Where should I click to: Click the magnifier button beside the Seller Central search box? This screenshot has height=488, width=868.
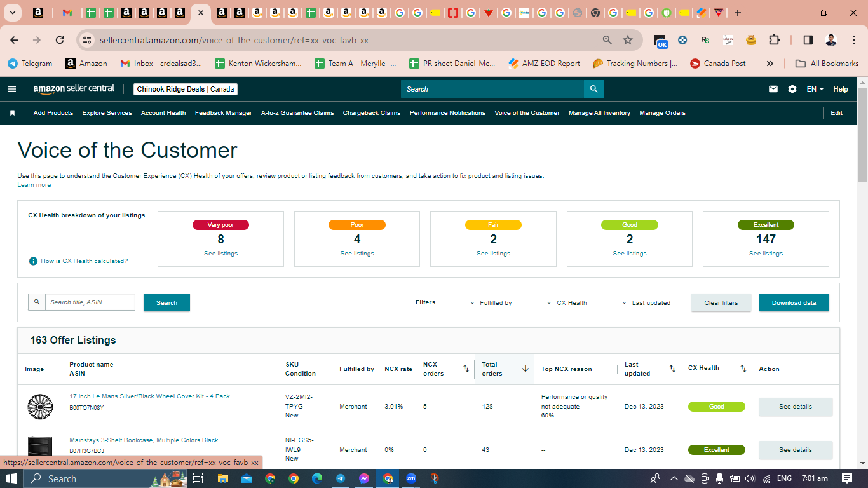pos(593,89)
